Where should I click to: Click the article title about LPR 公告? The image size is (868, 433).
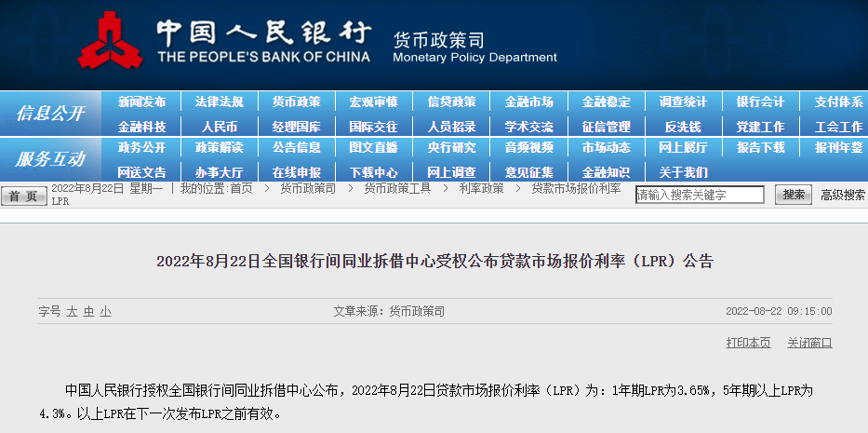[x=435, y=262]
